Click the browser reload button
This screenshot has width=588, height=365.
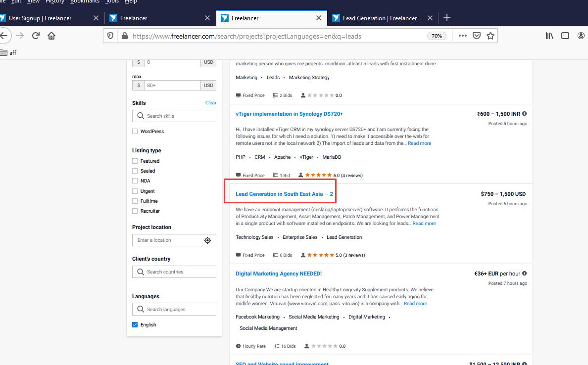[x=36, y=36]
